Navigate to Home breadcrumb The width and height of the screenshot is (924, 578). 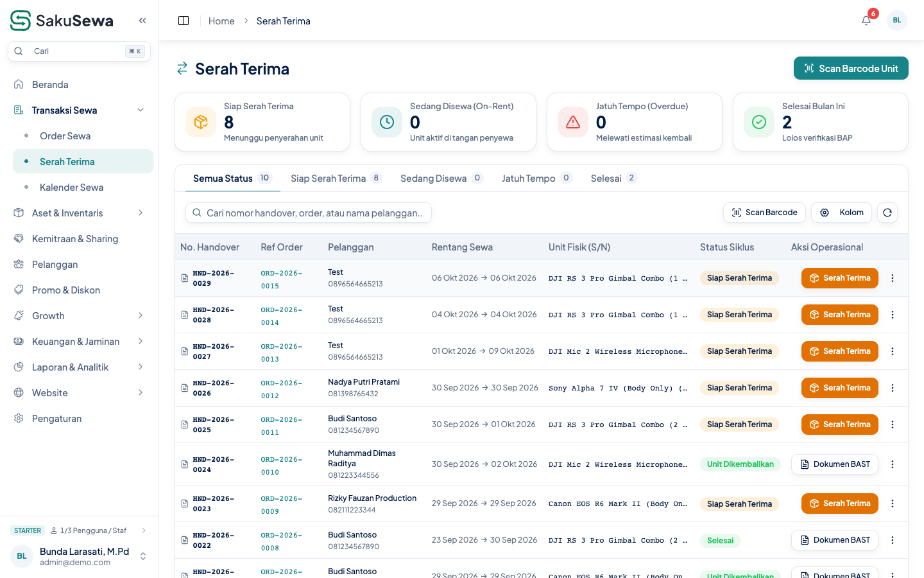point(221,21)
